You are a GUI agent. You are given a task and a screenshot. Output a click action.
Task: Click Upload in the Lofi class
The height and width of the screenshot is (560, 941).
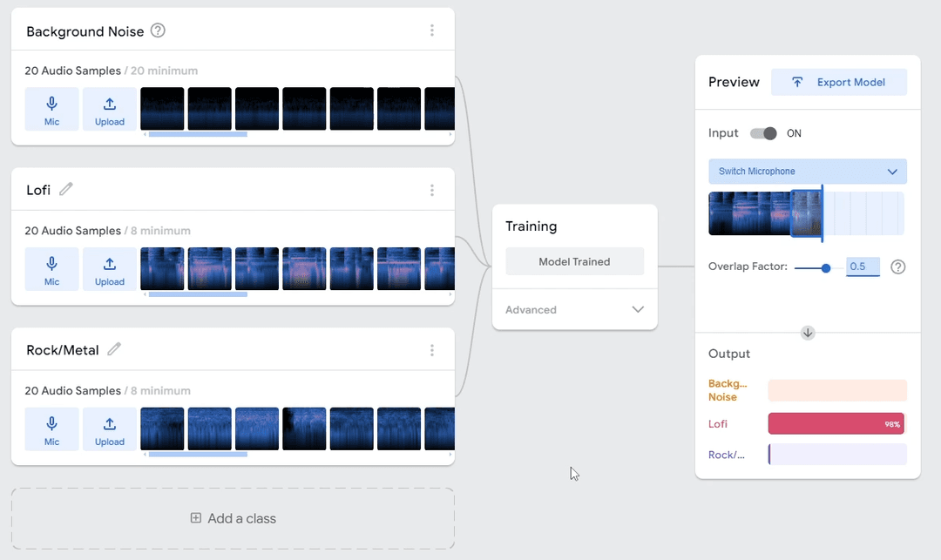(x=110, y=269)
